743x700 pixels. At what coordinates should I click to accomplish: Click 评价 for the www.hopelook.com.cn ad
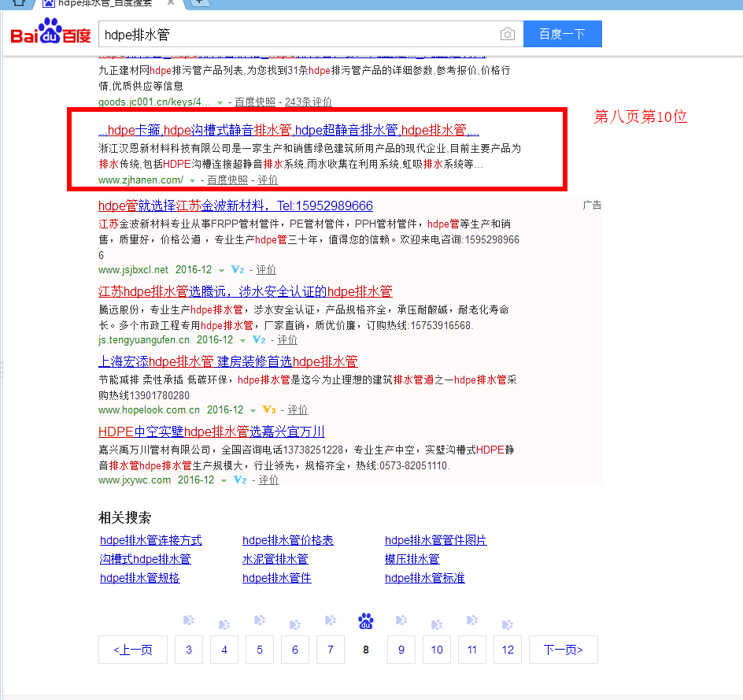point(298,410)
